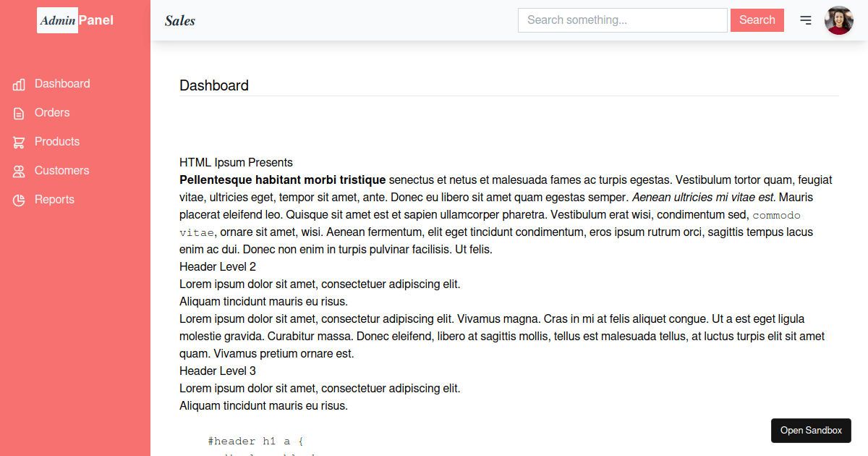Go to the Customers page
This screenshot has height=456, width=868.
(61, 171)
